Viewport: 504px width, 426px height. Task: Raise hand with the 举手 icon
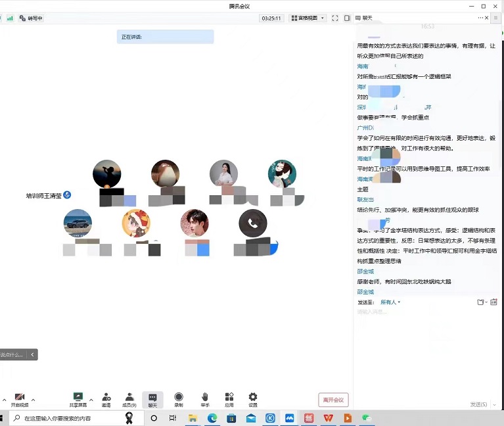click(205, 399)
